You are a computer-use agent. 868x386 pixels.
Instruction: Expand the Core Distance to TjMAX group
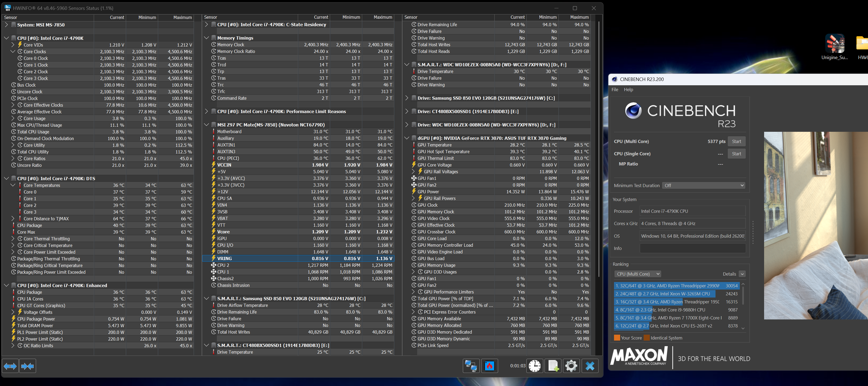13,218
